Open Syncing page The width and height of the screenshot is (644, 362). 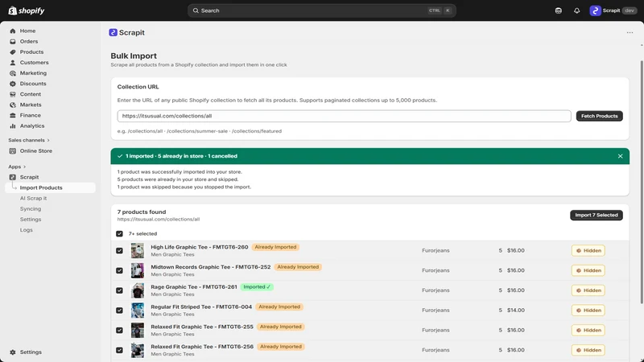pos(31,209)
